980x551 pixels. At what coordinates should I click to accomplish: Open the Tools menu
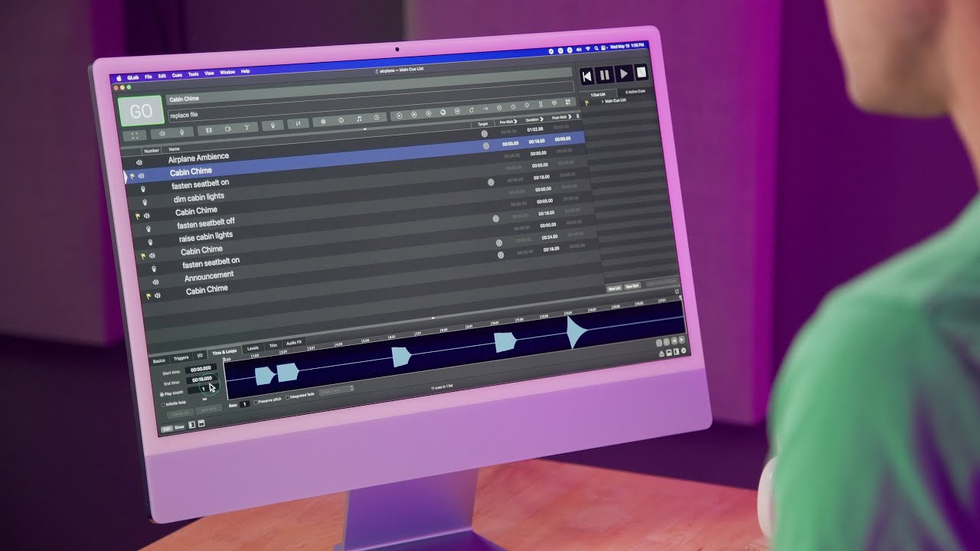[193, 74]
